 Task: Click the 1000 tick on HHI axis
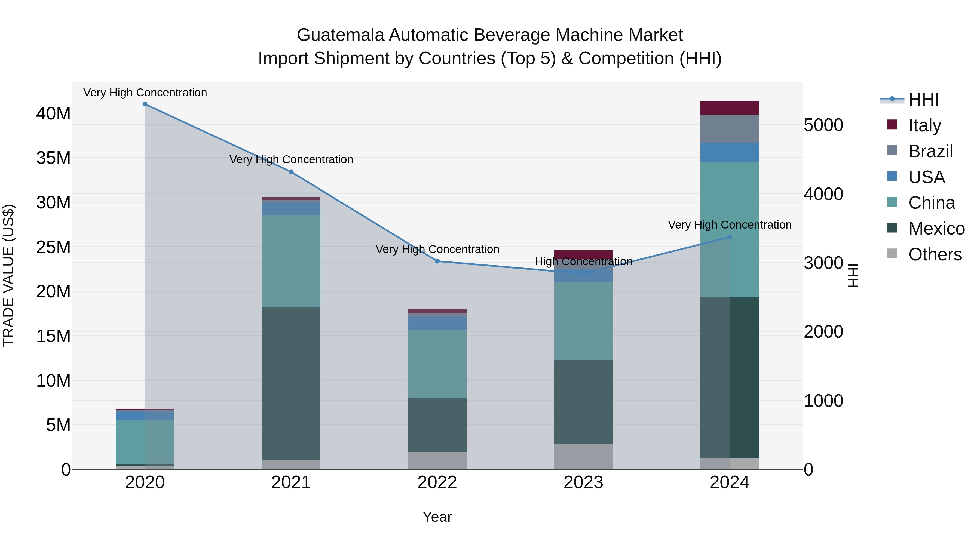823,401
